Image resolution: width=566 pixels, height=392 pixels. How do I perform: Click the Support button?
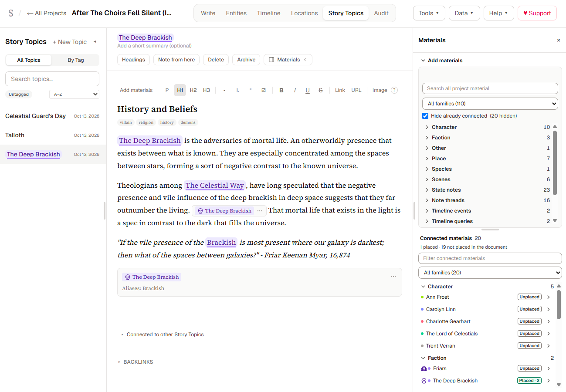coord(537,13)
